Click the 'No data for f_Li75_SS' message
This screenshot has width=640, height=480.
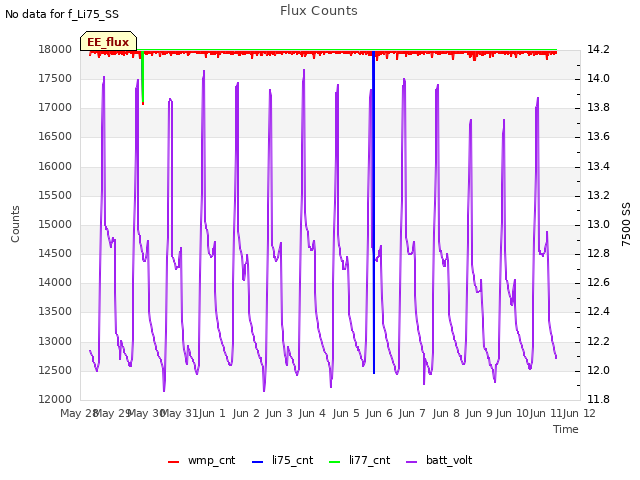point(62,14)
